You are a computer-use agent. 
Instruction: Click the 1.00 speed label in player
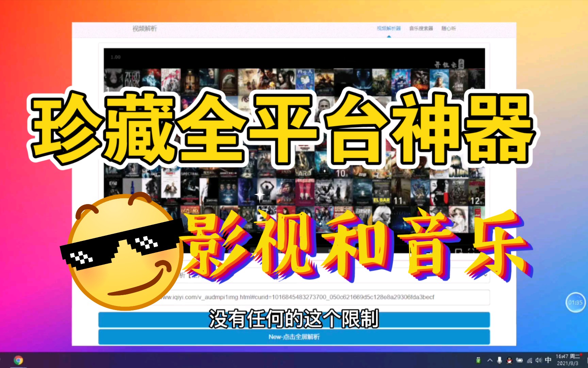[116, 57]
